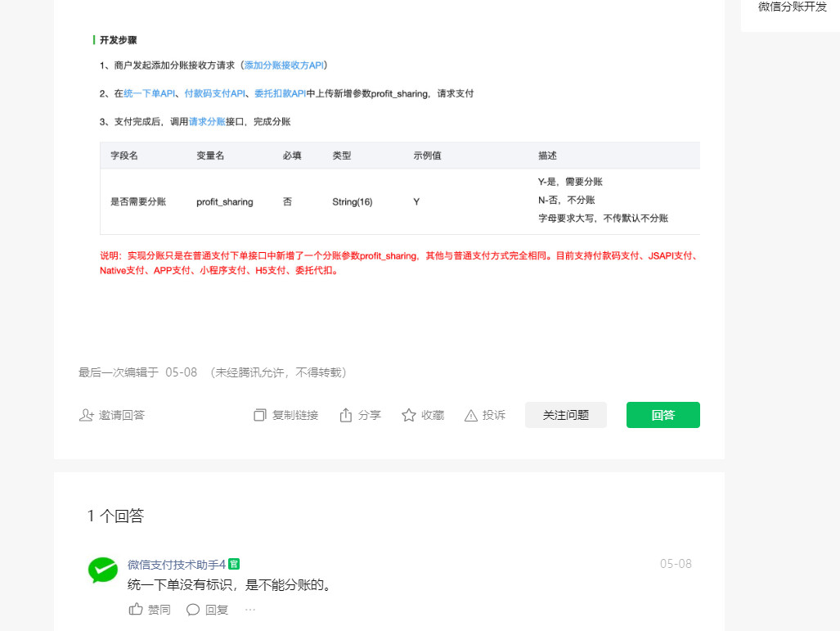840x631 pixels.
Task: Click the 字母要求大写 description line
Action: [604, 219]
